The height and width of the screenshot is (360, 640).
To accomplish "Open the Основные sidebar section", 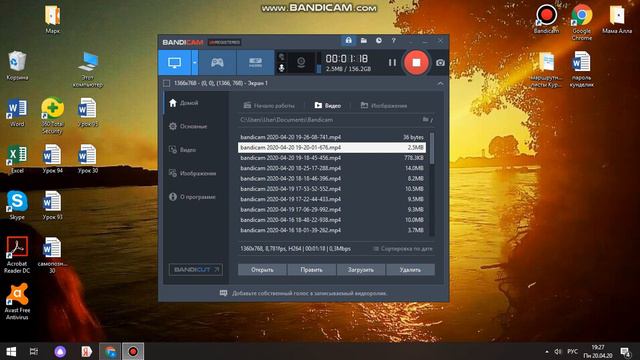I will click(196, 126).
